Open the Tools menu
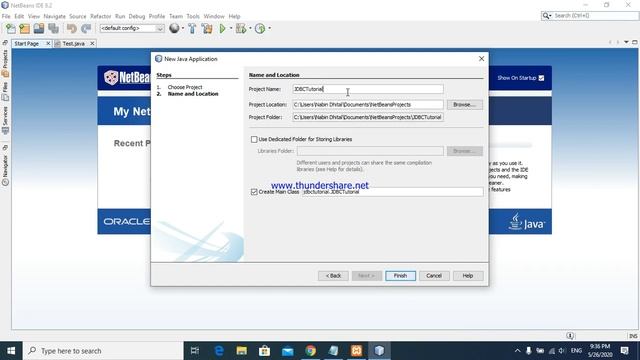 click(x=193, y=16)
